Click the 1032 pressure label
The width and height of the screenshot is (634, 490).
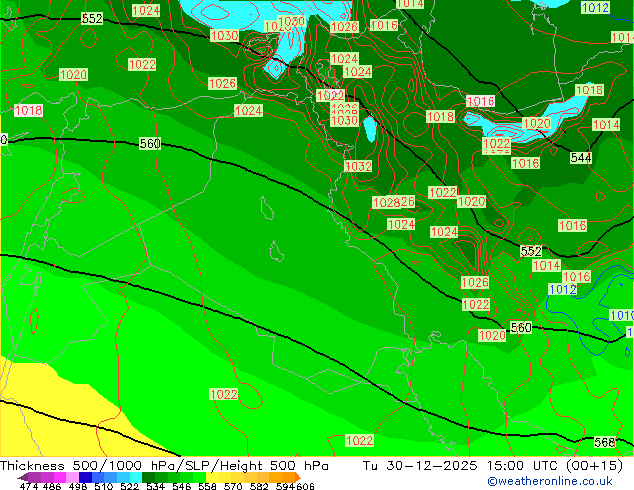tap(358, 166)
